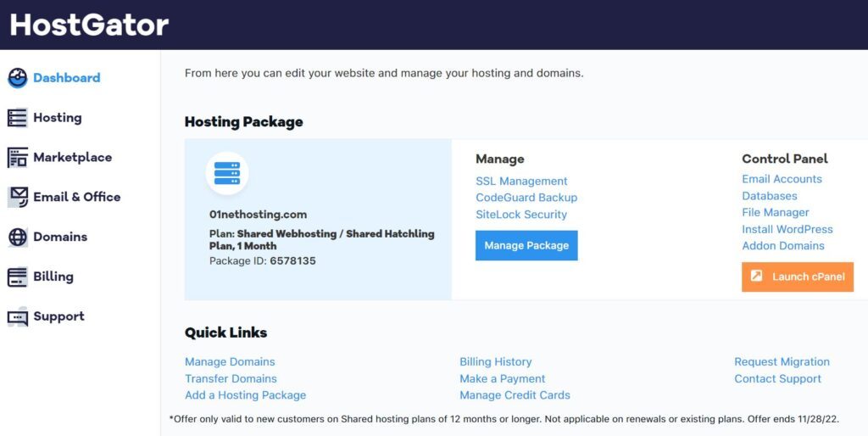Click the blue server stack package icon

coord(227,173)
